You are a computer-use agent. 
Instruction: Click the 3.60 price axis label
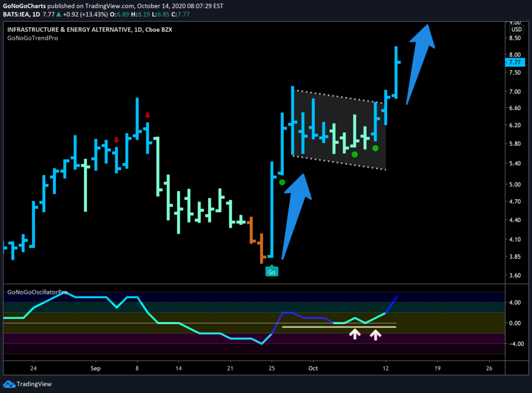(x=515, y=275)
